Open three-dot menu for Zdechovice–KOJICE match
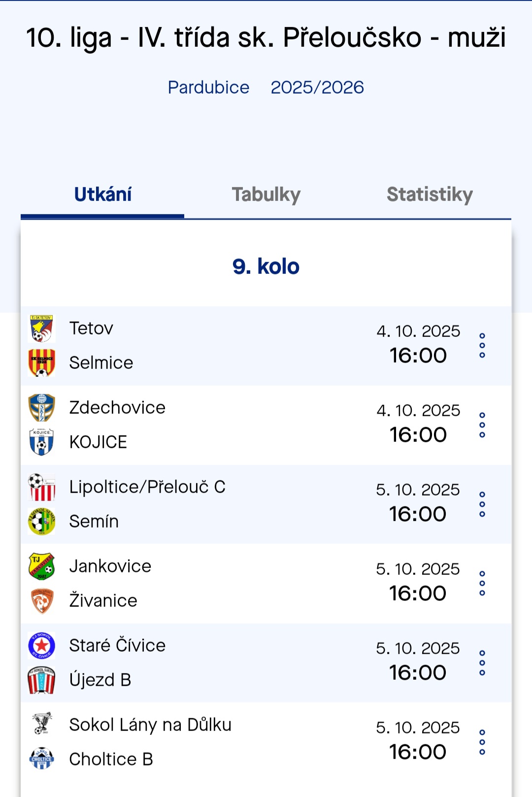Image resolution: width=532 pixels, height=797 pixels. pos(482,425)
